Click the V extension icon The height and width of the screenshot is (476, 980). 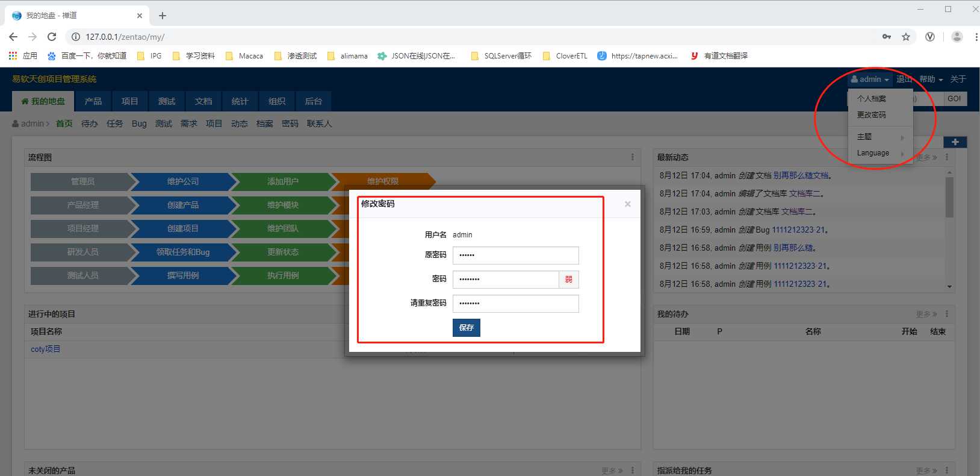(930, 37)
